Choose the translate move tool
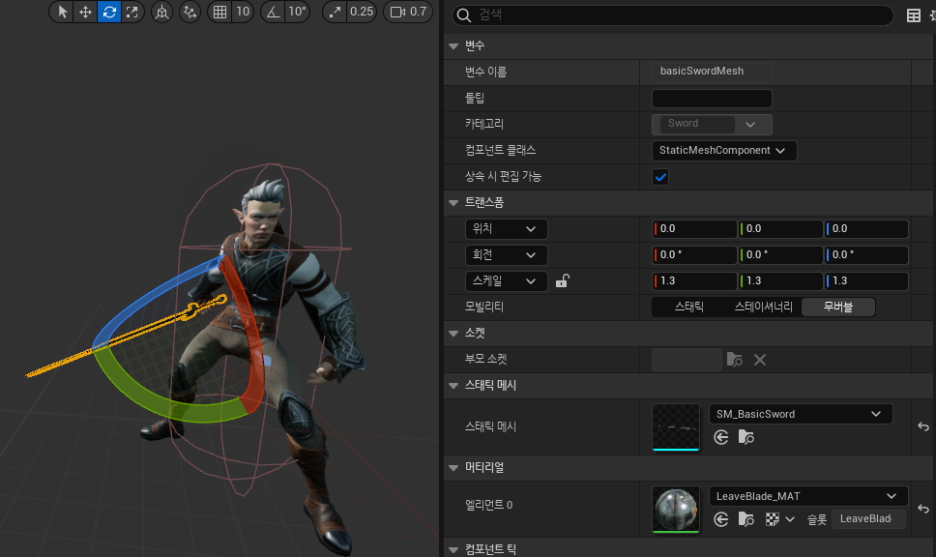 point(85,12)
